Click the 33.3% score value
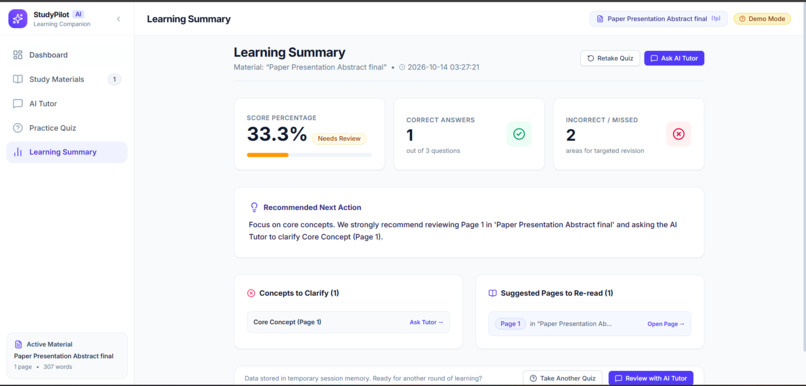The image size is (806, 386). [x=277, y=135]
